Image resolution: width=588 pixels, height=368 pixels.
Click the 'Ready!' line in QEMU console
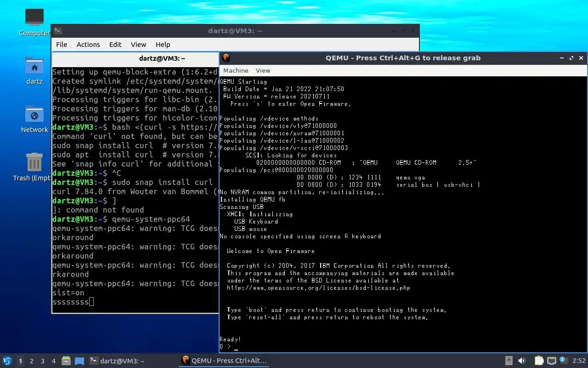point(230,339)
